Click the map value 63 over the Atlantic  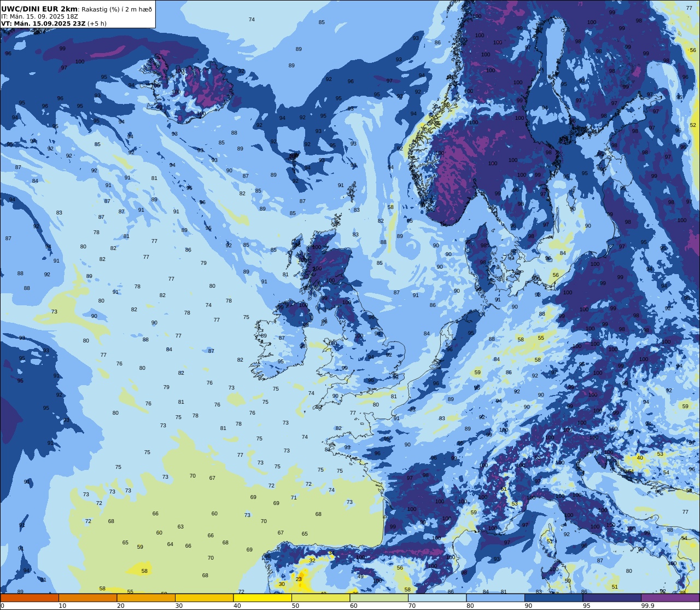180,526
